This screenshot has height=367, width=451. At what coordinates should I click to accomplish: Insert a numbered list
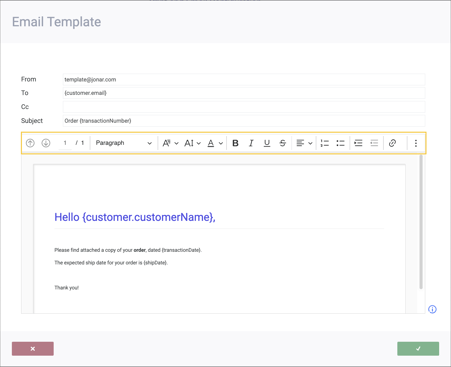(x=325, y=143)
